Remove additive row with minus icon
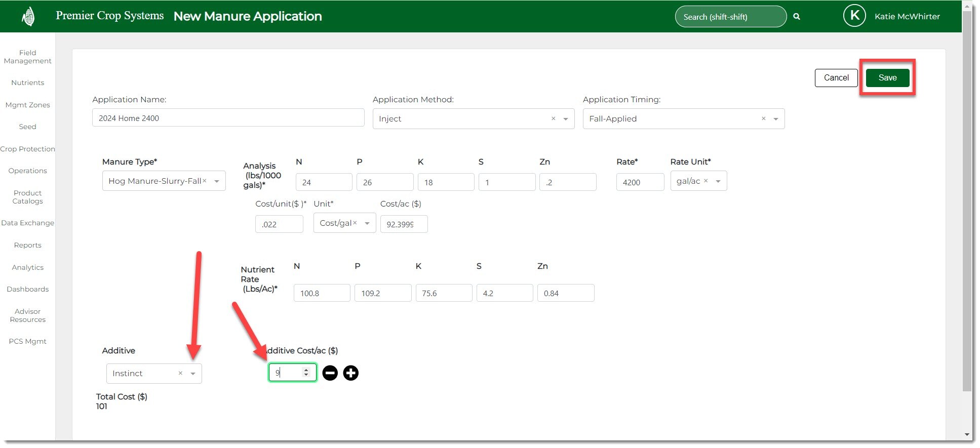 pos(330,373)
